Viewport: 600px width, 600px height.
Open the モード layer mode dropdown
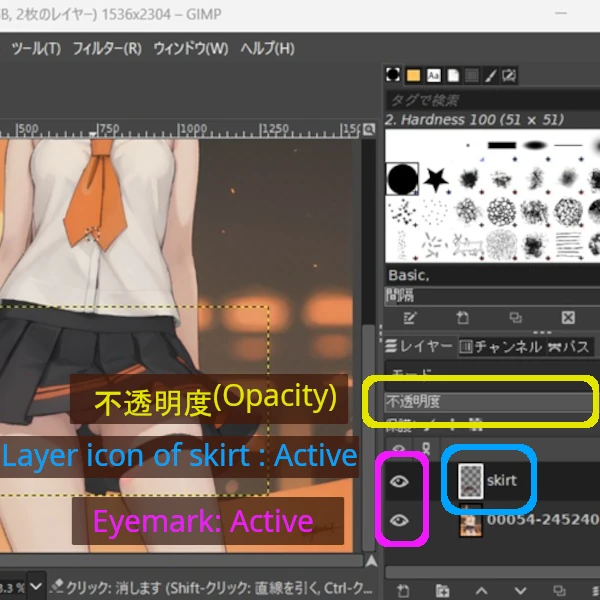point(492,373)
